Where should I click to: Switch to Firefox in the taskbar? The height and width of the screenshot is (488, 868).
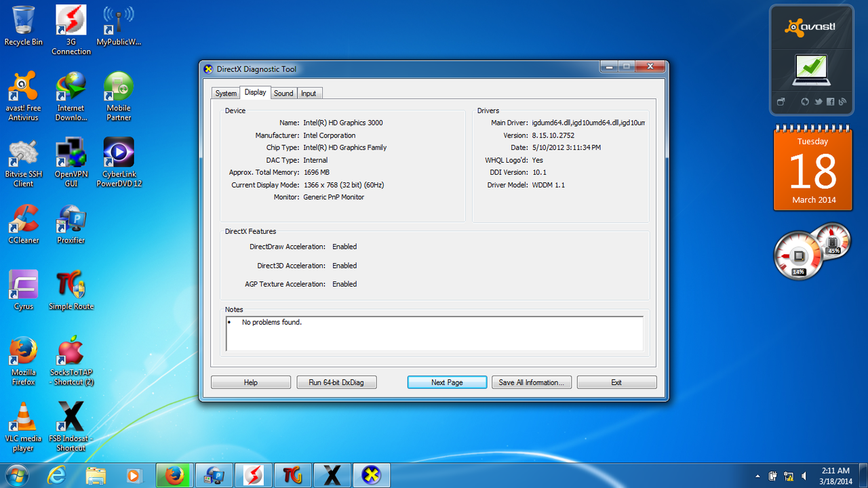[174, 475]
